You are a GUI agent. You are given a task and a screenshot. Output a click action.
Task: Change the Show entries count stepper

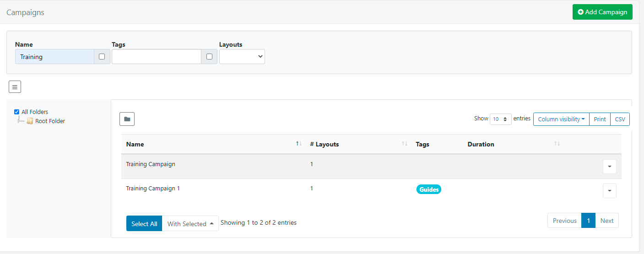pos(500,119)
